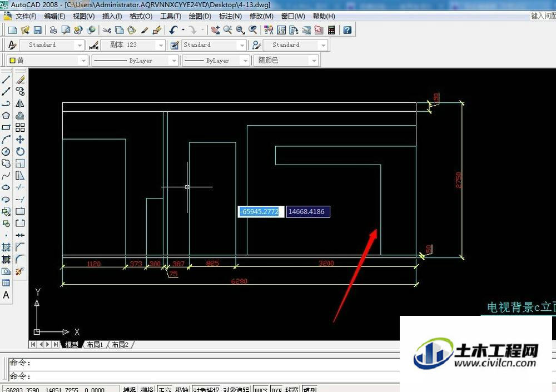Open the lineweight ByLayer dropdown
This screenshot has height=392, width=556.
pos(245,61)
